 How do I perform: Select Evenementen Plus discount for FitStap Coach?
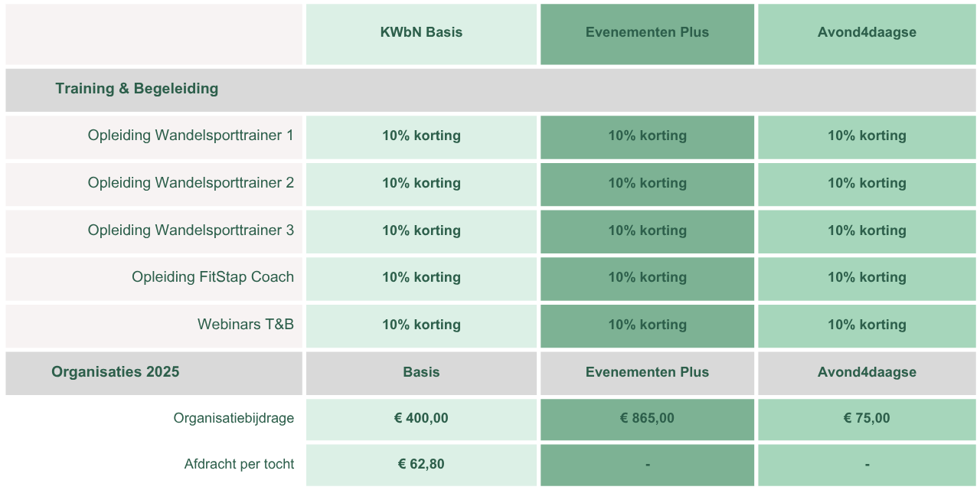(x=647, y=277)
